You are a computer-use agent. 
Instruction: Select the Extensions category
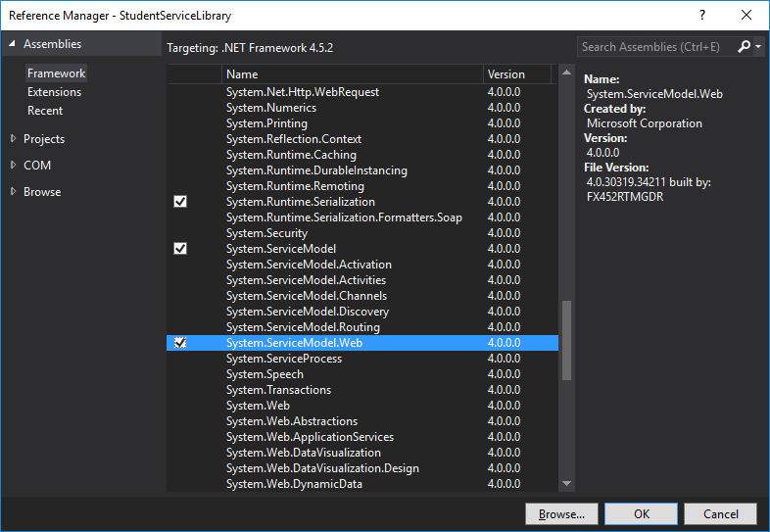54,92
